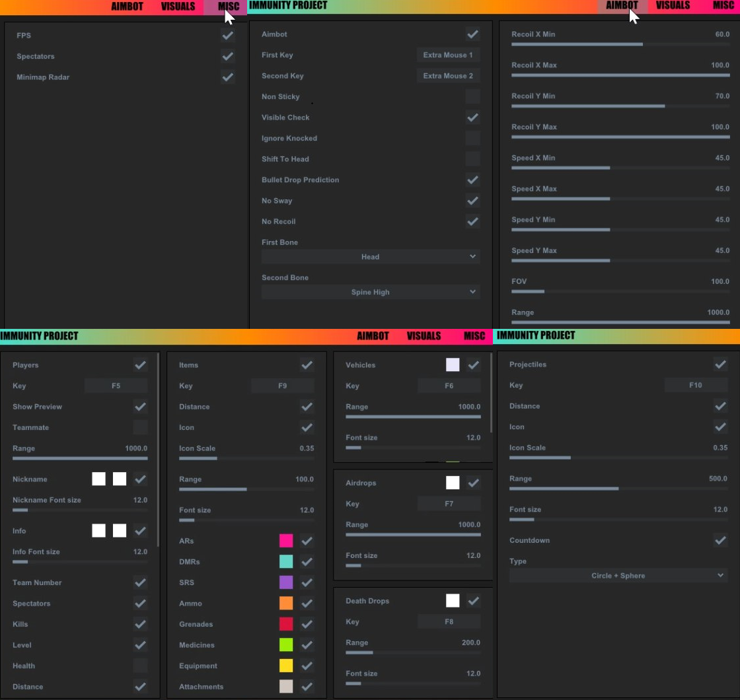Click the white Airdrops color swatch
740x700 pixels.
pyautogui.click(x=453, y=483)
